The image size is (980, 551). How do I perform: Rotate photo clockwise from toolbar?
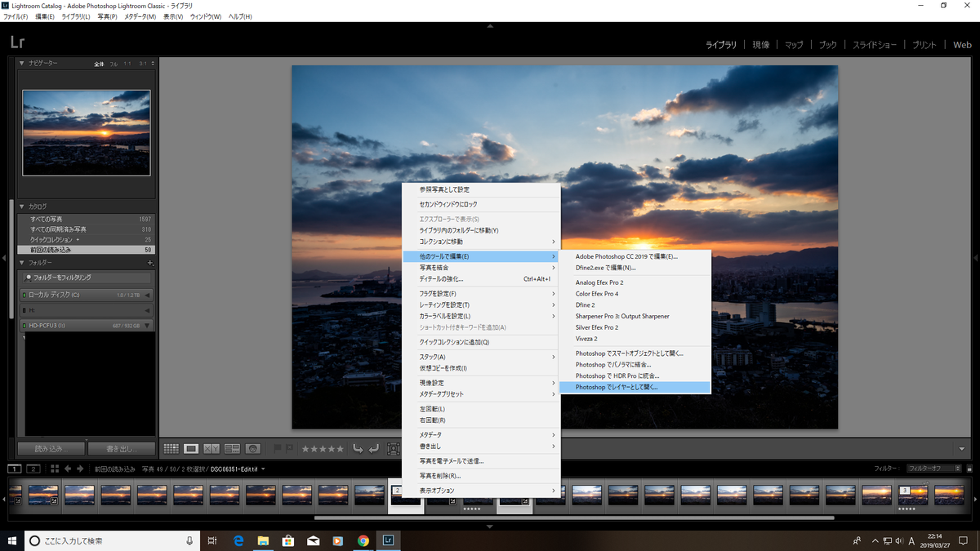pyautogui.click(x=373, y=448)
